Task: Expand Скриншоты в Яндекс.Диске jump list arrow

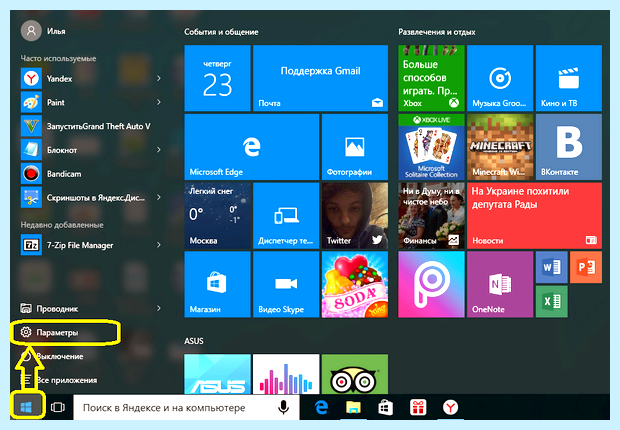Action: [x=159, y=197]
